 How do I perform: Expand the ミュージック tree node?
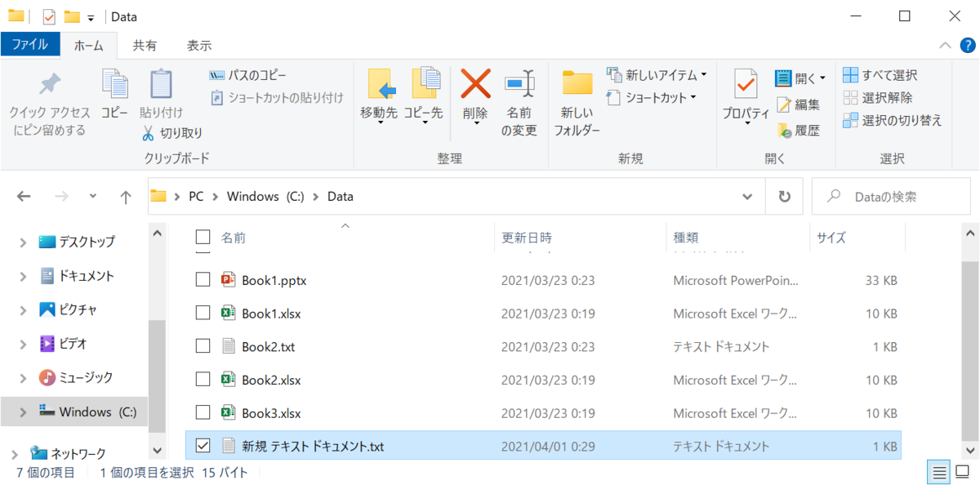click(x=23, y=378)
